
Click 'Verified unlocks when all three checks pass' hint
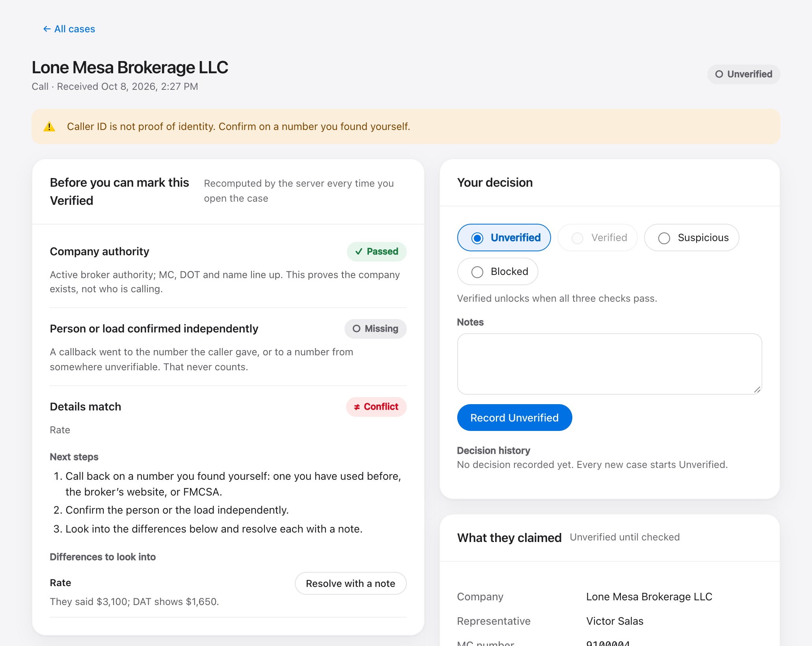click(557, 298)
